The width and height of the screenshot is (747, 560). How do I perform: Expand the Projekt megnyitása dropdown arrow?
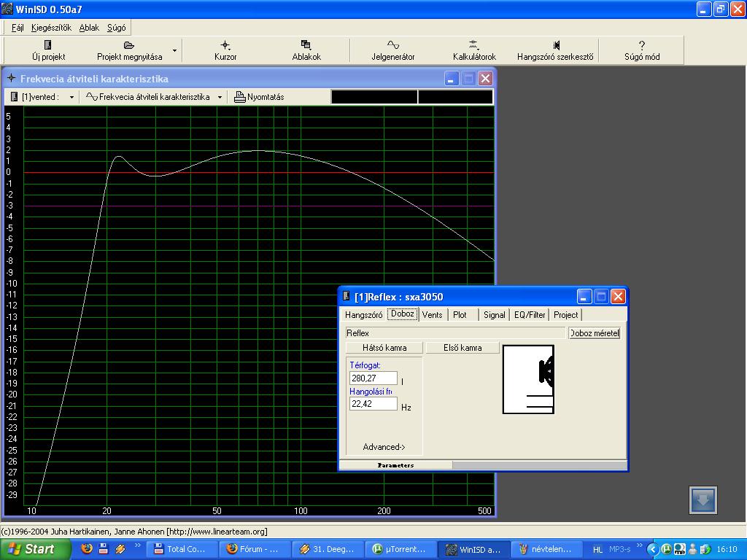(174, 50)
